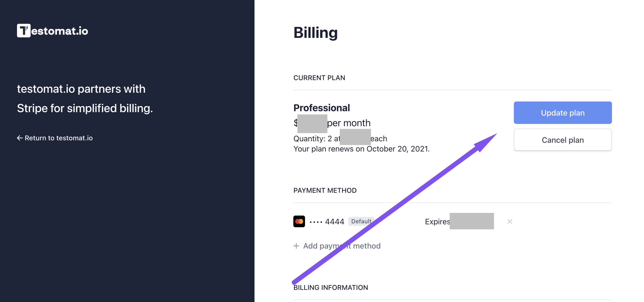Click the Testomat.io T logo icon
The image size is (644, 302).
point(24,31)
